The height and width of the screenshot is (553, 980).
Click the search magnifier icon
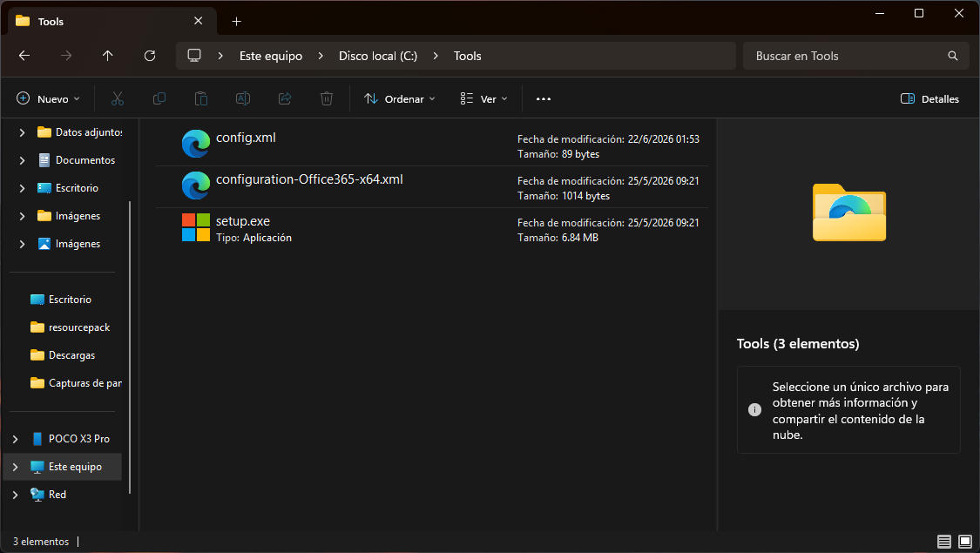click(952, 56)
